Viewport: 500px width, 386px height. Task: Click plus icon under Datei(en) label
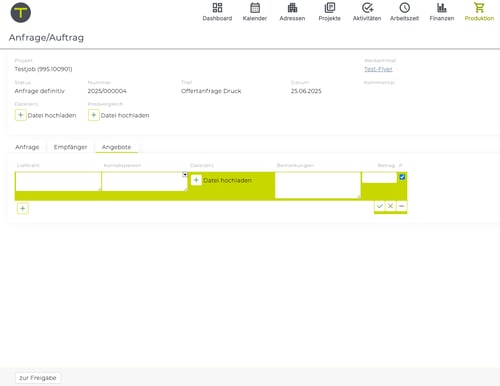21,115
